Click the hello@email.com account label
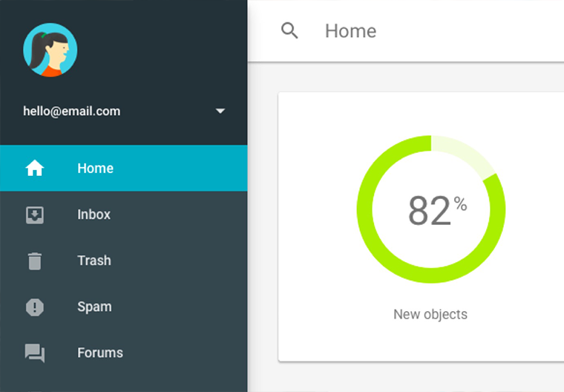 point(72,111)
